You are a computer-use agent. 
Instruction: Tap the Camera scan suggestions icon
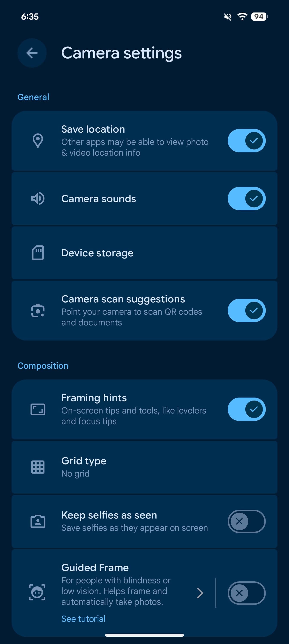click(x=38, y=311)
